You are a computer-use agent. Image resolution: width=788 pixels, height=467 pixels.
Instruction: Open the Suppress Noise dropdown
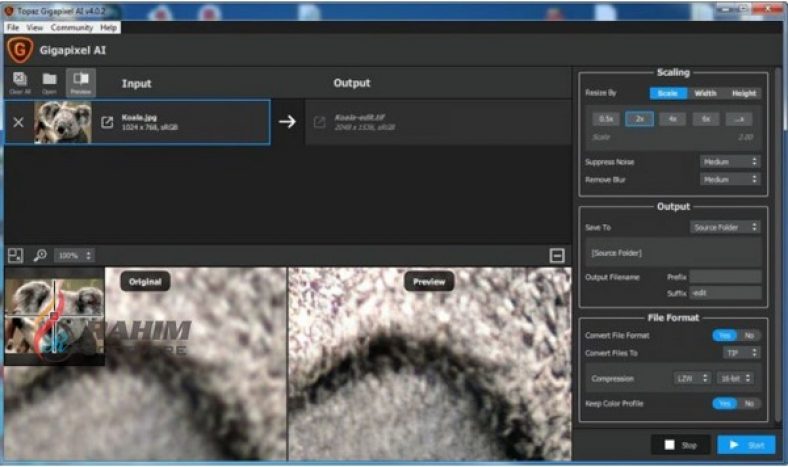[729, 161]
